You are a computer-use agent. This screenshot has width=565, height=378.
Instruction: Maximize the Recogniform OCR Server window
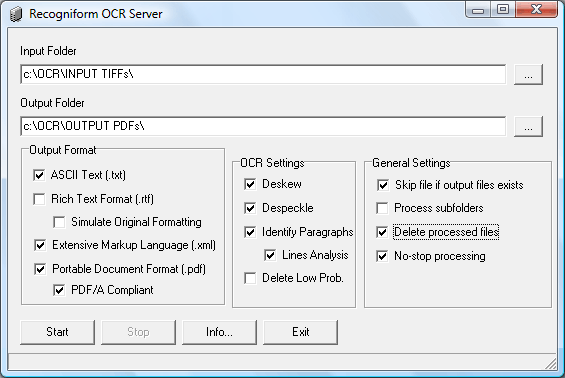(x=503, y=9)
